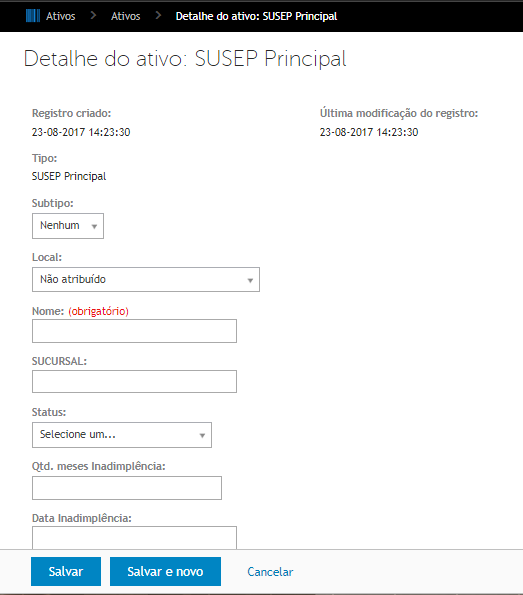Click the Salvar e novo button
523x595 pixels.
(165, 571)
